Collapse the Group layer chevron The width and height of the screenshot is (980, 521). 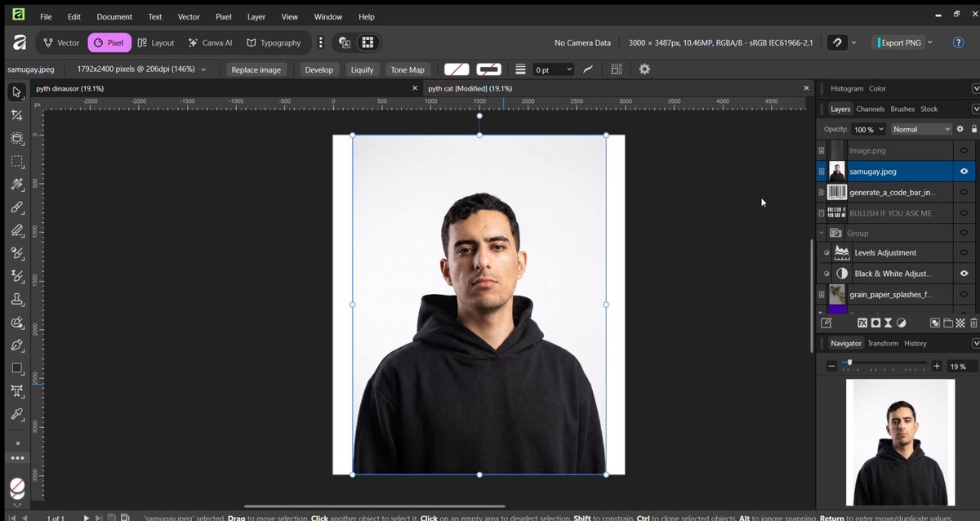[822, 234]
